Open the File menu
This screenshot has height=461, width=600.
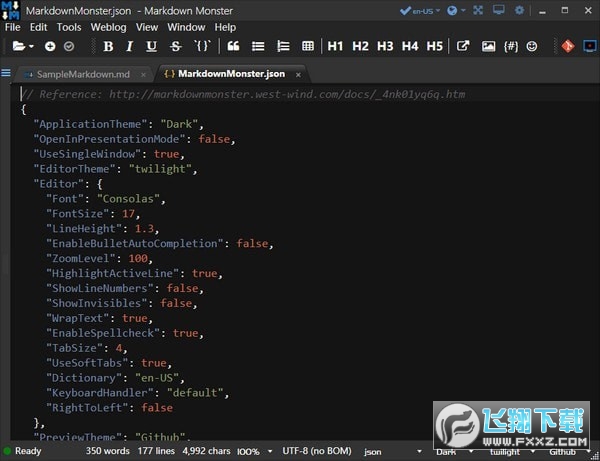coord(13,27)
